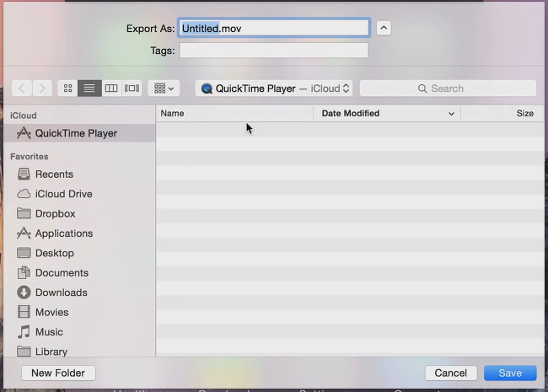Select QuickTime Player in iCloud sidebar

80,133
